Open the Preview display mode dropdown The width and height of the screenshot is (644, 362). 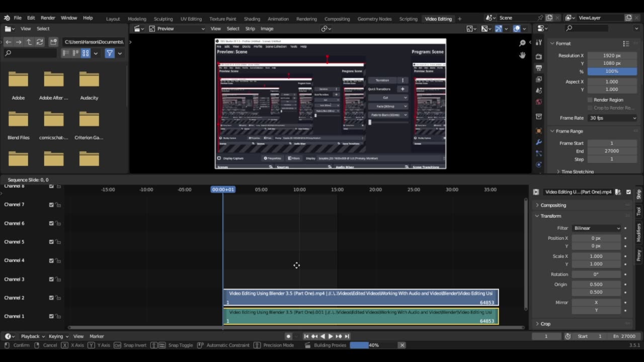click(177, 29)
